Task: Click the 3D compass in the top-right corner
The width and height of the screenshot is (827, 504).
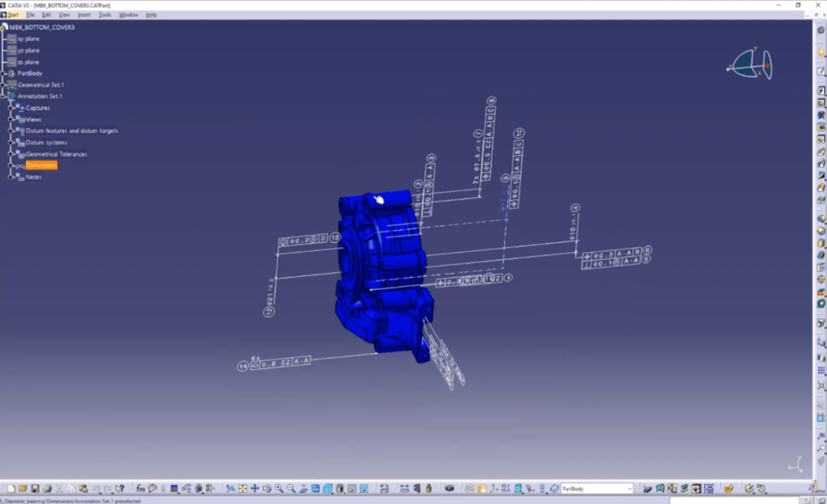Action: pos(749,65)
